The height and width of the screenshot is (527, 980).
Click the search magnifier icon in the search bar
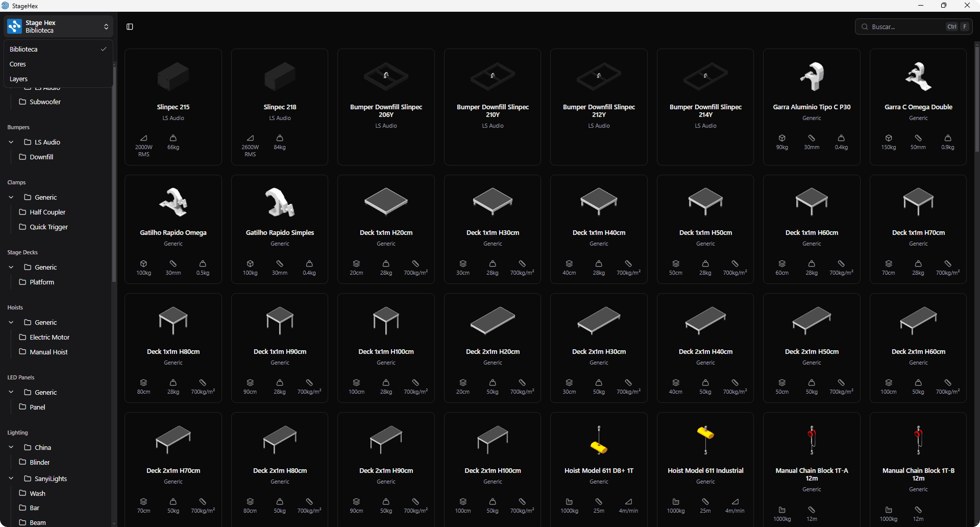[864, 27]
